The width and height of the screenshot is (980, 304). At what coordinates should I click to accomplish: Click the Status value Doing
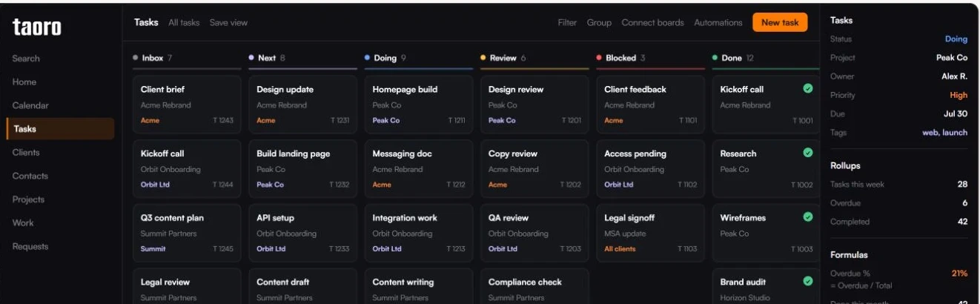tap(956, 39)
